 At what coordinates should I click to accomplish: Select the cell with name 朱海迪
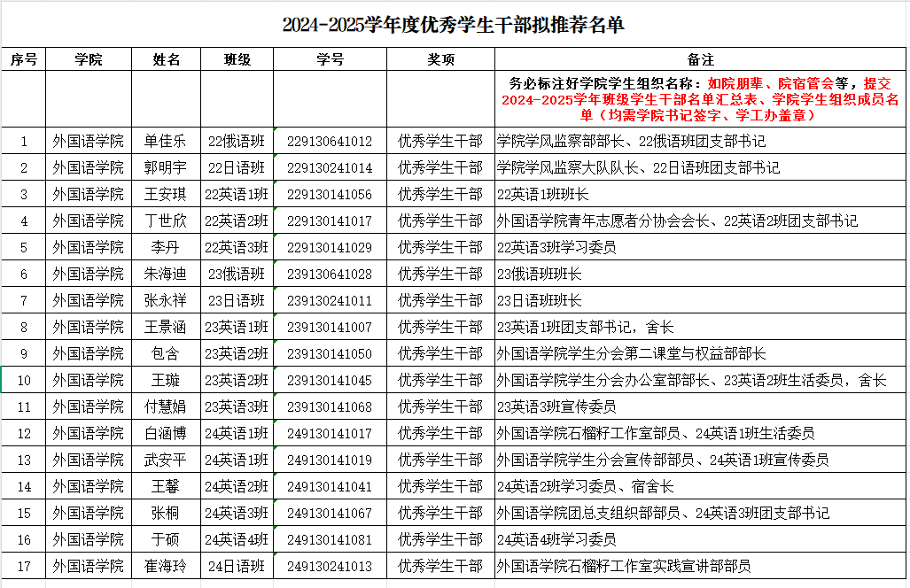[166, 274]
